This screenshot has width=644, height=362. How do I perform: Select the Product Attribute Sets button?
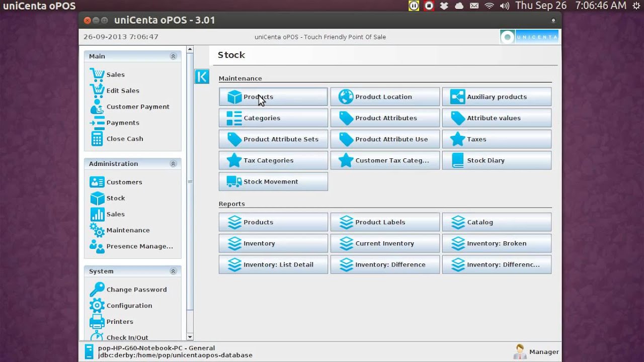coord(273,139)
